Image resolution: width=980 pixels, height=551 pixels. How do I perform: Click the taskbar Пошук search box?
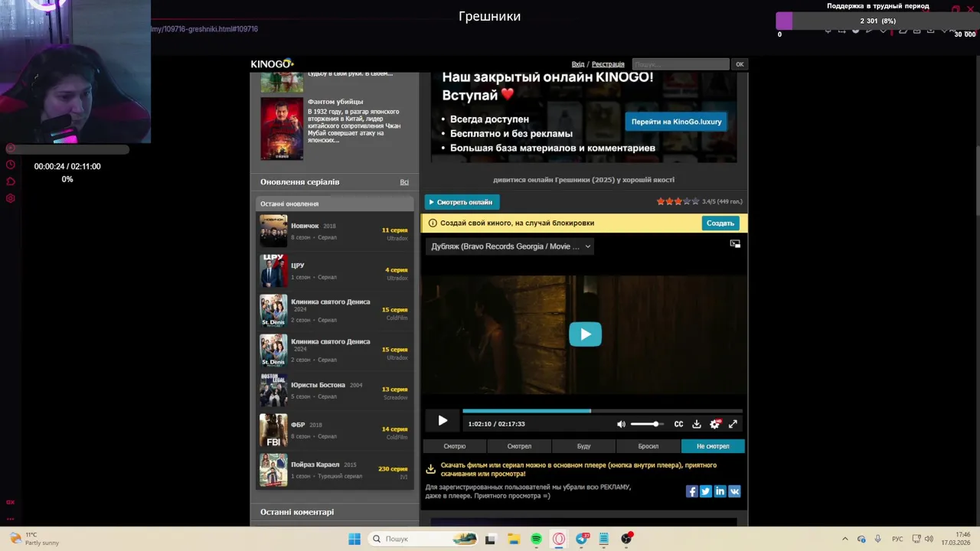pyautogui.click(x=423, y=539)
